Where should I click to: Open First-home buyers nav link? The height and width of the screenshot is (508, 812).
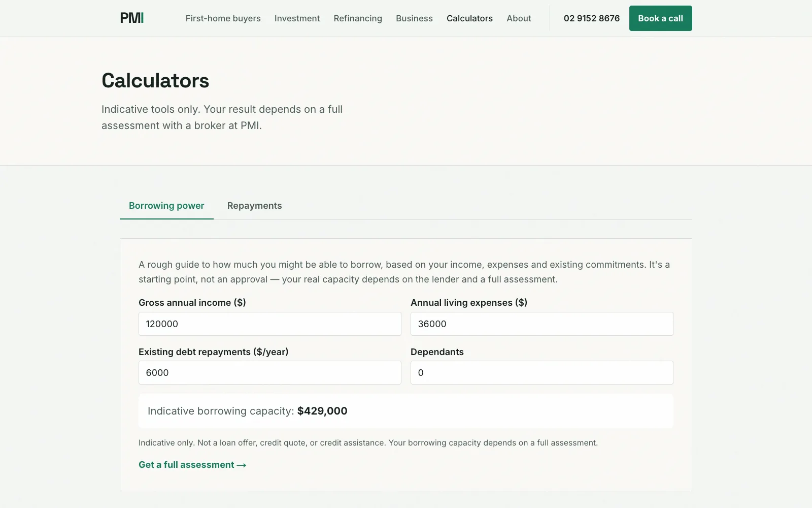tap(223, 18)
